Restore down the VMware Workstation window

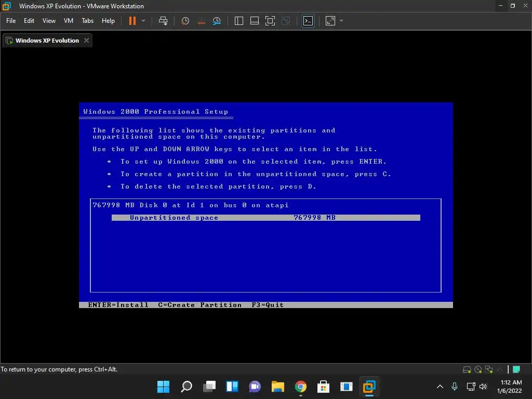(x=513, y=6)
